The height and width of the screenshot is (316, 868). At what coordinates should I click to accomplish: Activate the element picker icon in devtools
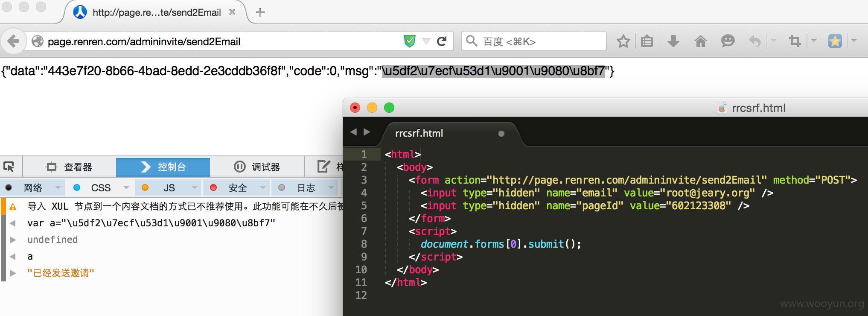point(9,167)
